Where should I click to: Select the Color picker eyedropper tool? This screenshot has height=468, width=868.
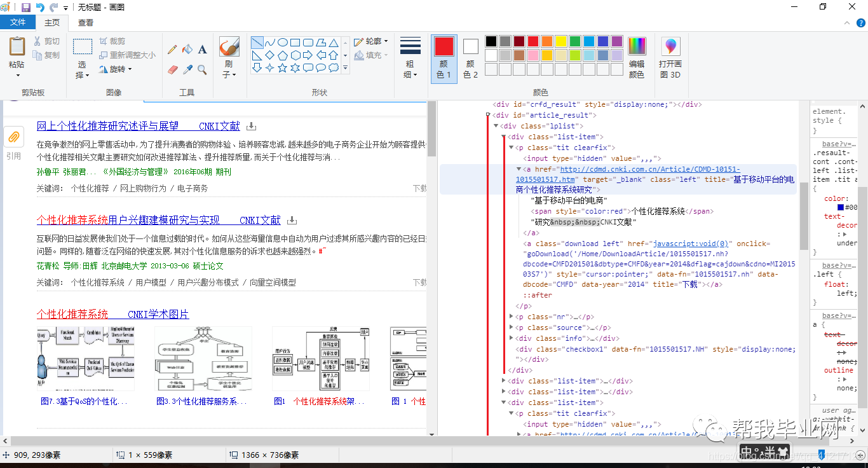187,69
